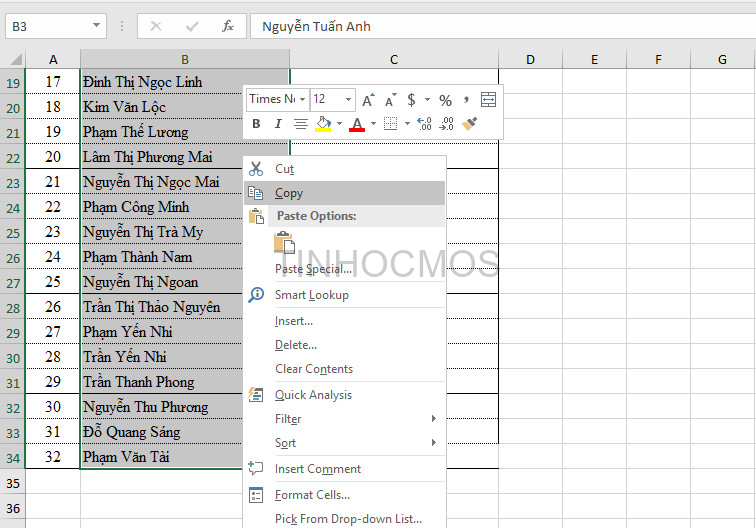Image resolution: width=756 pixels, height=528 pixels.
Task: Apply Comma Style format
Action: (x=466, y=100)
